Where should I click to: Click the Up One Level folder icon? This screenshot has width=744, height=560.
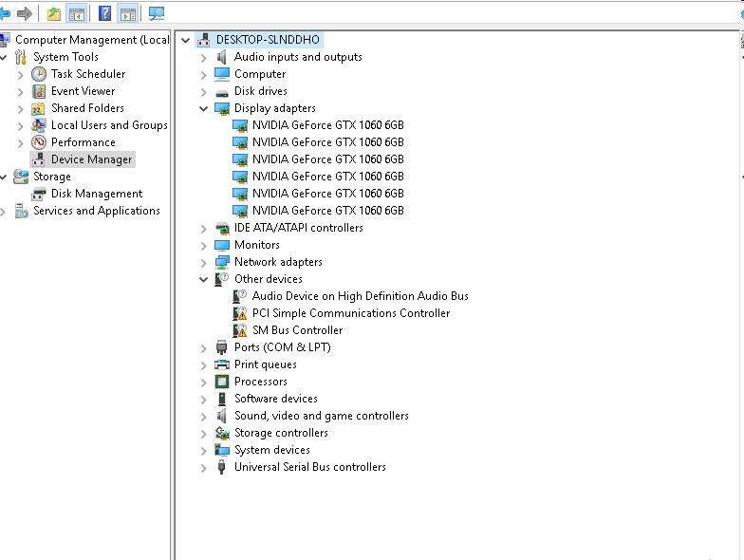pyautogui.click(x=54, y=13)
